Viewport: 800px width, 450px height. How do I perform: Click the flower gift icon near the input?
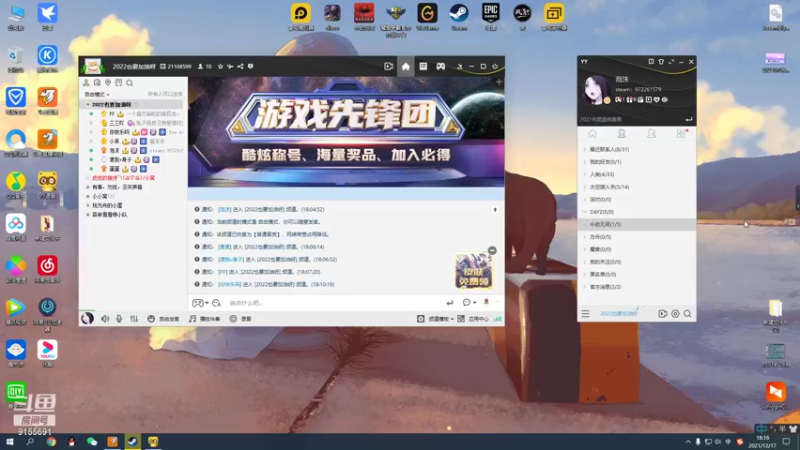click(486, 302)
